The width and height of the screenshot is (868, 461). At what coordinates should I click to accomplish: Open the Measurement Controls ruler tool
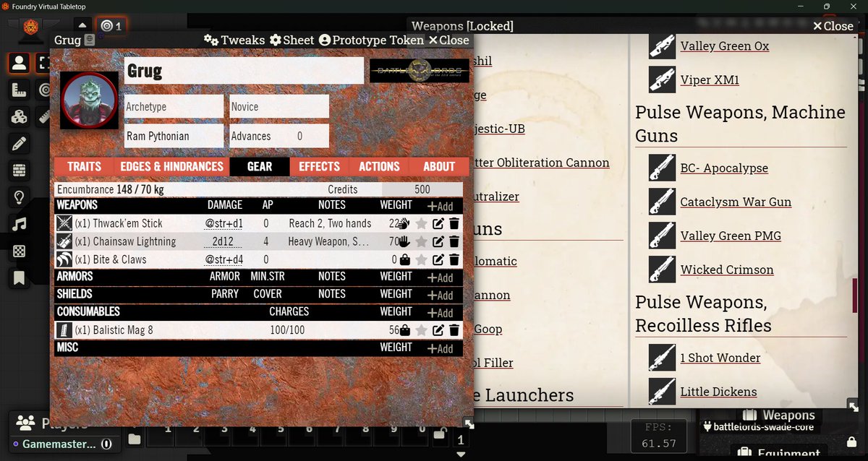pyautogui.click(x=19, y=90)
